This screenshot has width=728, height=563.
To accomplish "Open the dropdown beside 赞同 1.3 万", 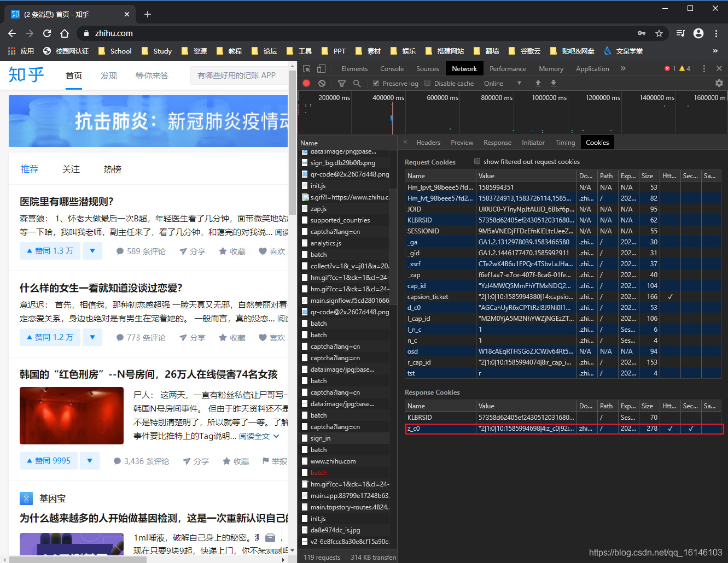I will click(x=92, y=251).
